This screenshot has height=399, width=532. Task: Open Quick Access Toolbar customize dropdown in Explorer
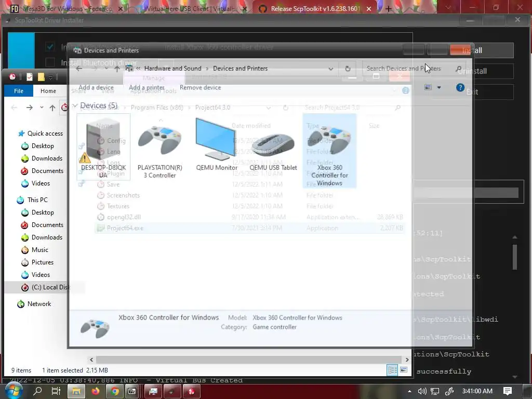tap(50, 77)
